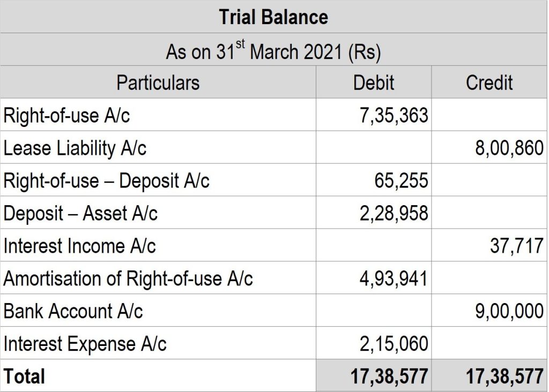The height and width of the screenshot is (392, 549).
Task: Click the Credit column header
Action: pyautogui.click(x=489, y=83)
